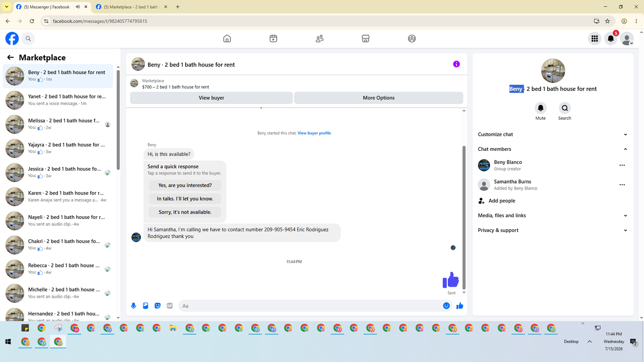Open a new Chrome tab
This screenshot has width=644, height=362.
pos(178,7)
